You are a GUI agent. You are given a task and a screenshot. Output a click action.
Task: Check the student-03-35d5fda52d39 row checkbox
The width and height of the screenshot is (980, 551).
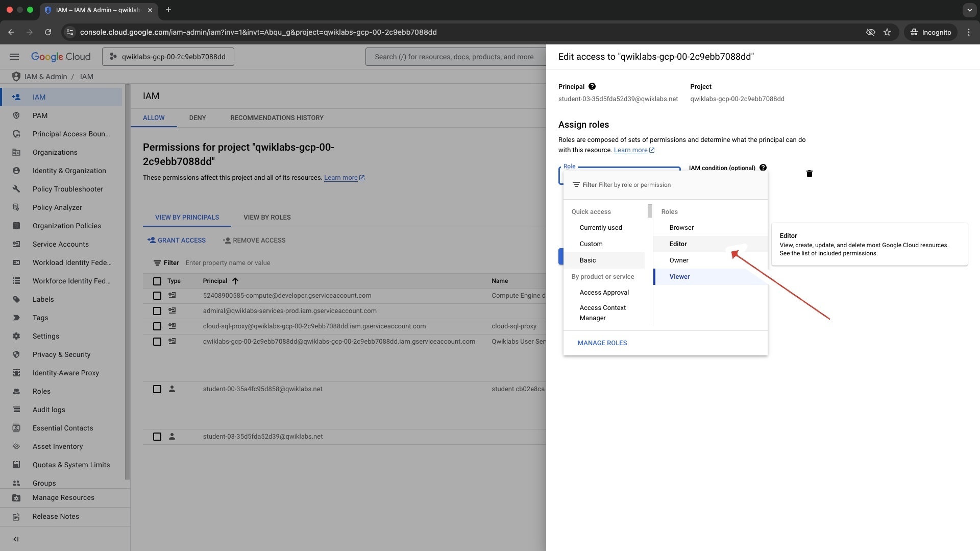click(x=157, y=437)
